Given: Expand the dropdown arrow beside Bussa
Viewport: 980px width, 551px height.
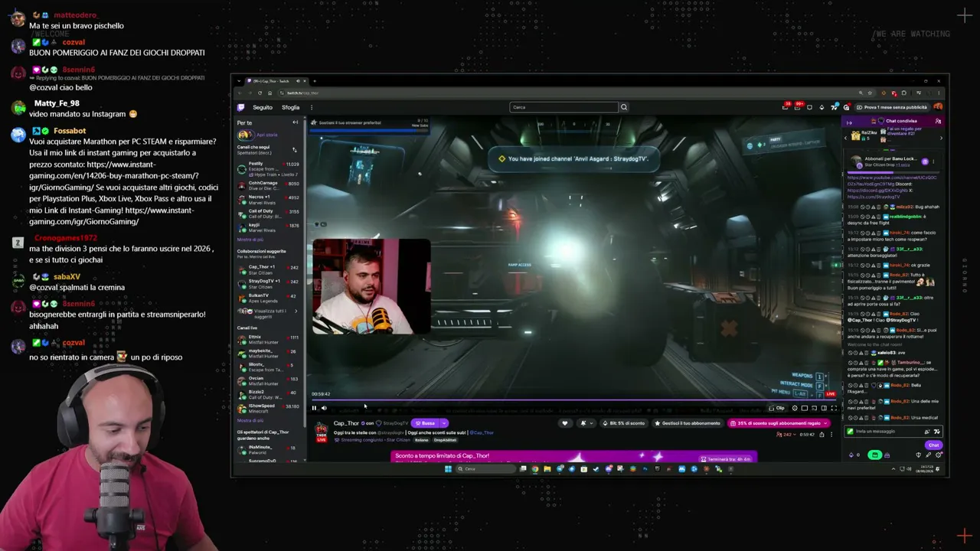Looking at the screenshot, I should point(444,423).
